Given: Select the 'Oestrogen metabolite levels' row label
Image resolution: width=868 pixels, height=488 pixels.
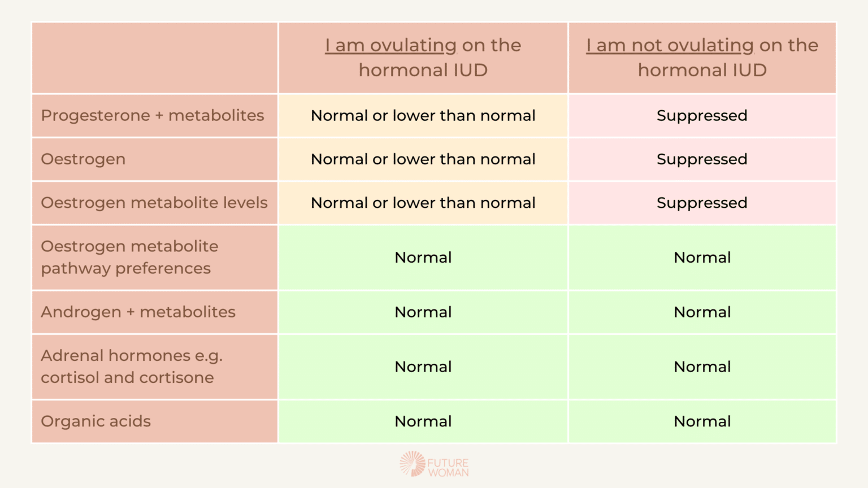Looking at the screenshot, I should coord(154,203).
